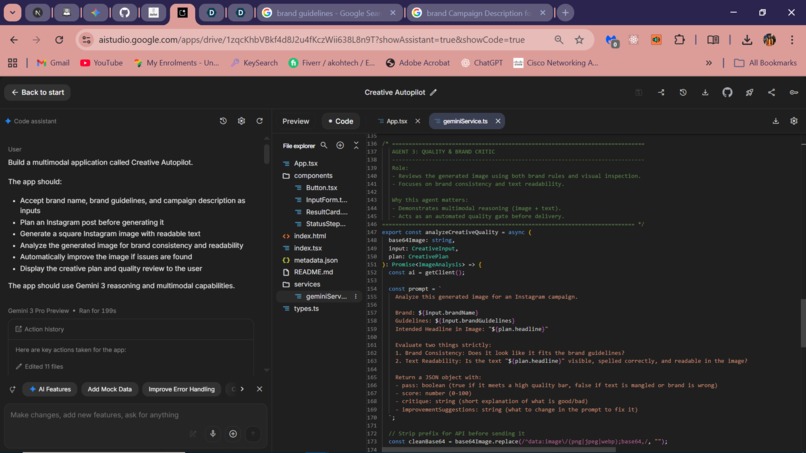This screenshot has width=806, height=453.
Task: Open the editor settings gear icon
Action: [x=794, y=121]
